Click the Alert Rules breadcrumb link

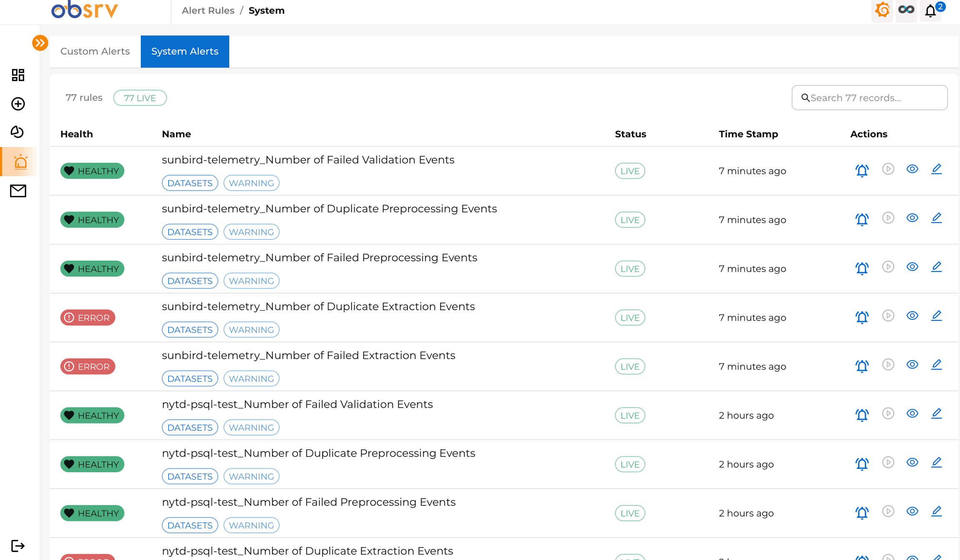point(208,10)
